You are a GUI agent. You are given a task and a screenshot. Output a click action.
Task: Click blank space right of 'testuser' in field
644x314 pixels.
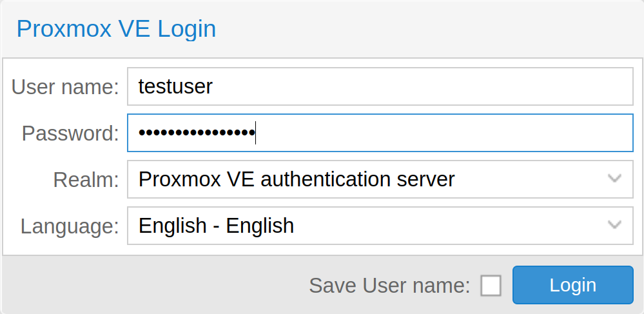[x=419, y=86]
